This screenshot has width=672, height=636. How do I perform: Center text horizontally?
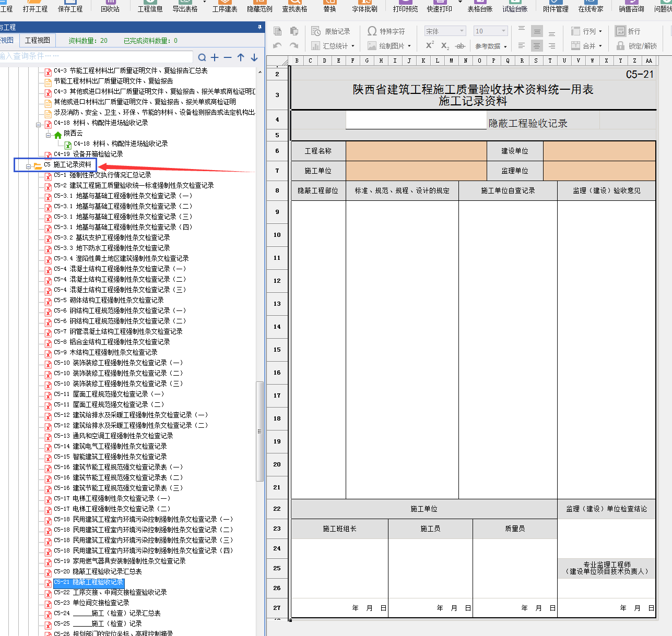pos(537,46)
